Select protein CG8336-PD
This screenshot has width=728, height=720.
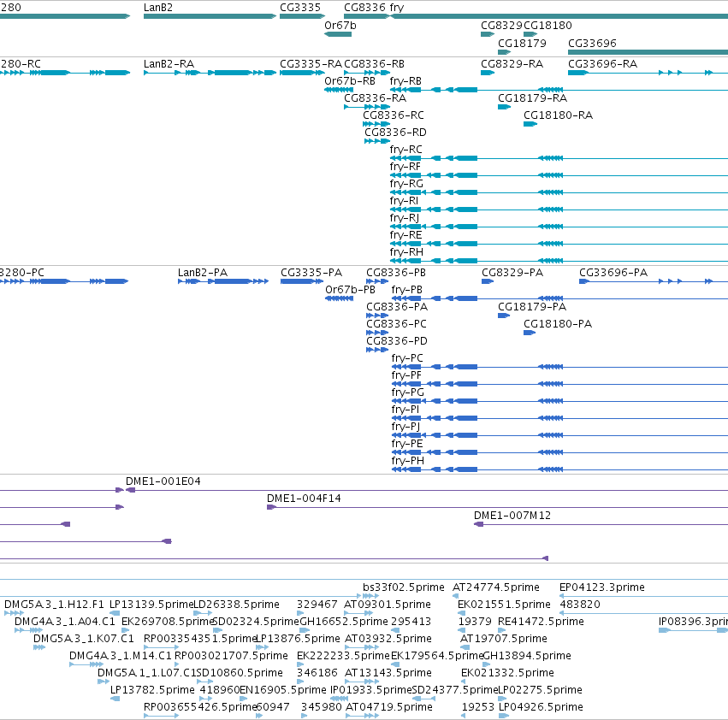point(377,350)
